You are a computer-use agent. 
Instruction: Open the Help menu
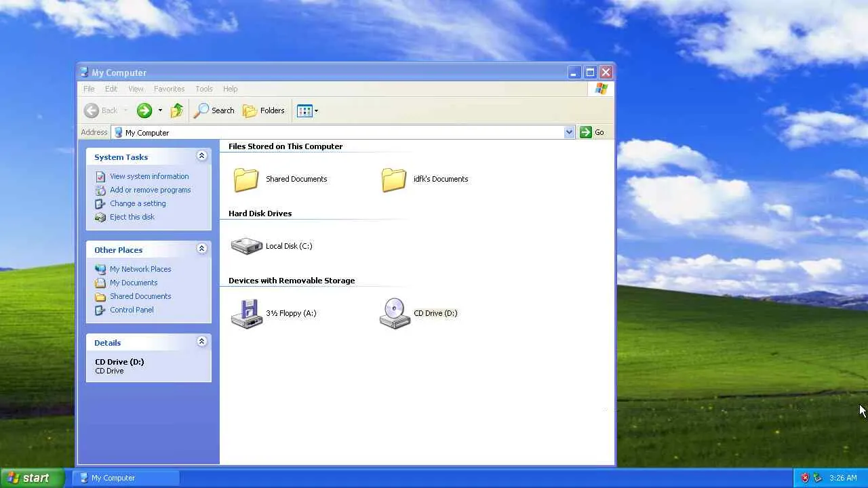(x=231, y=89)
